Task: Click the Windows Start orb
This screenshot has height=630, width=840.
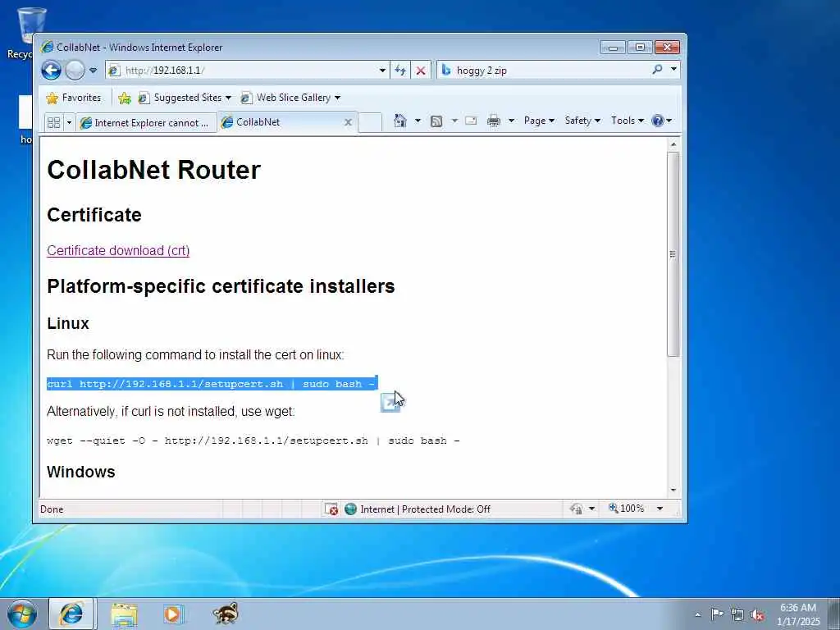Action: [22, 614]
